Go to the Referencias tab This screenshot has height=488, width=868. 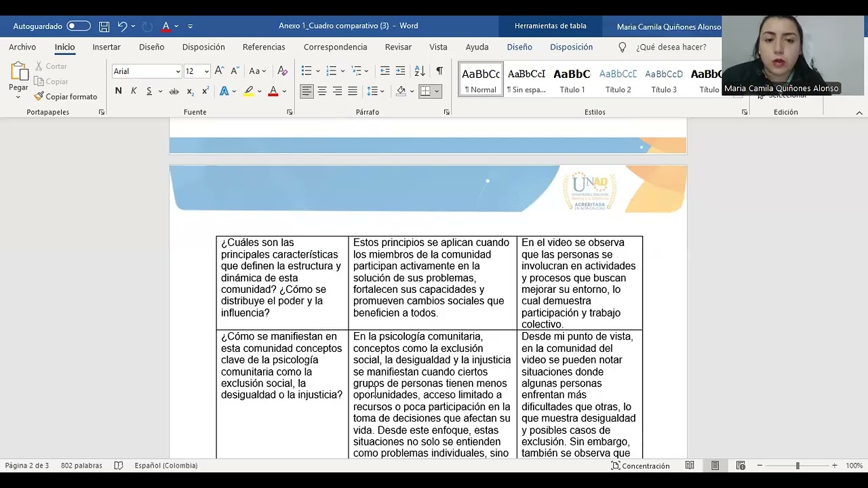264,47
